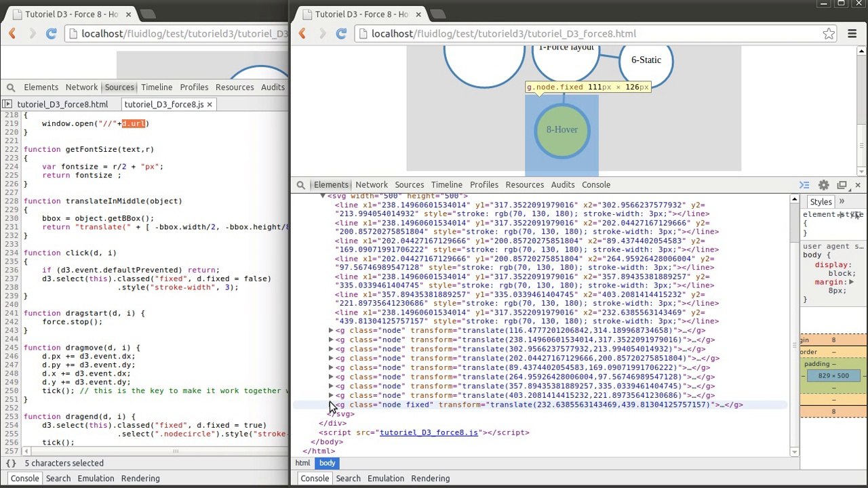Go forward in the right browser window

[x=322, y=34]
